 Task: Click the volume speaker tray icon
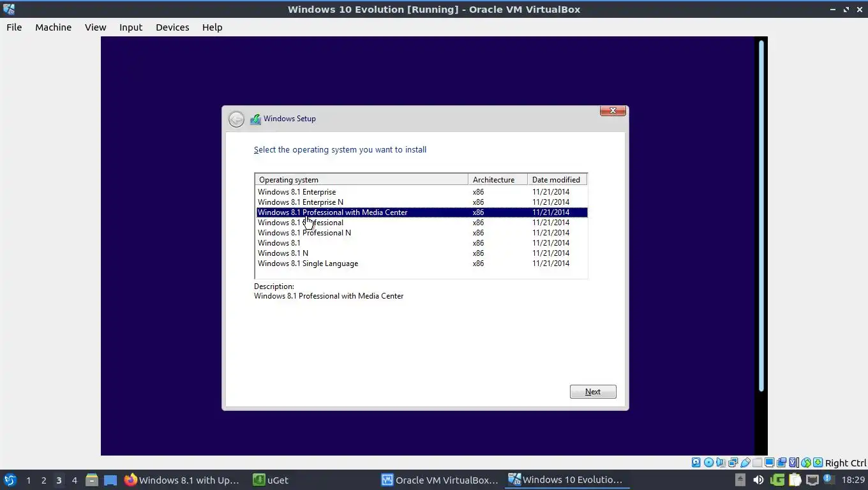[x=758, y=480]
